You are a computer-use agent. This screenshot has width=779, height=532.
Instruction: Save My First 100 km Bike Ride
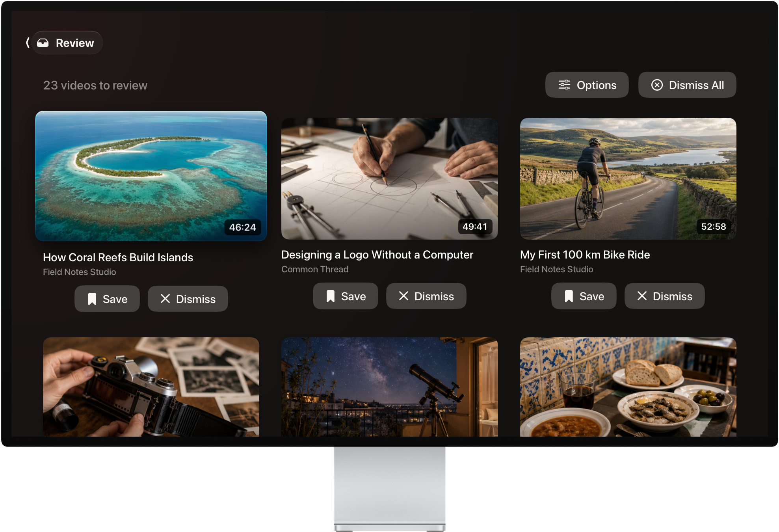pos(584,296)
